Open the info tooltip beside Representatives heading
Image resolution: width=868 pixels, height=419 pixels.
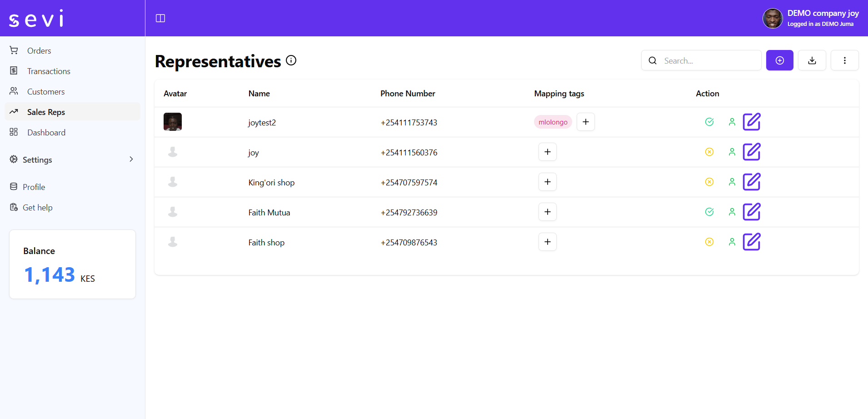[291, 60]
